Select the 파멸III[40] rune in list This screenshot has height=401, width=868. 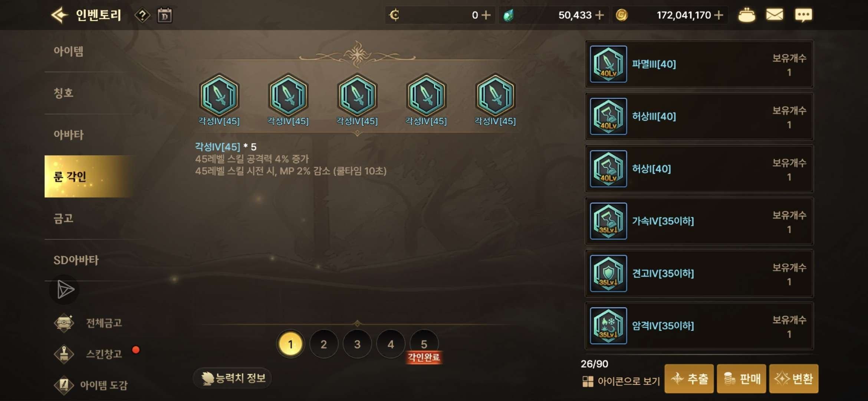[699, 64]
